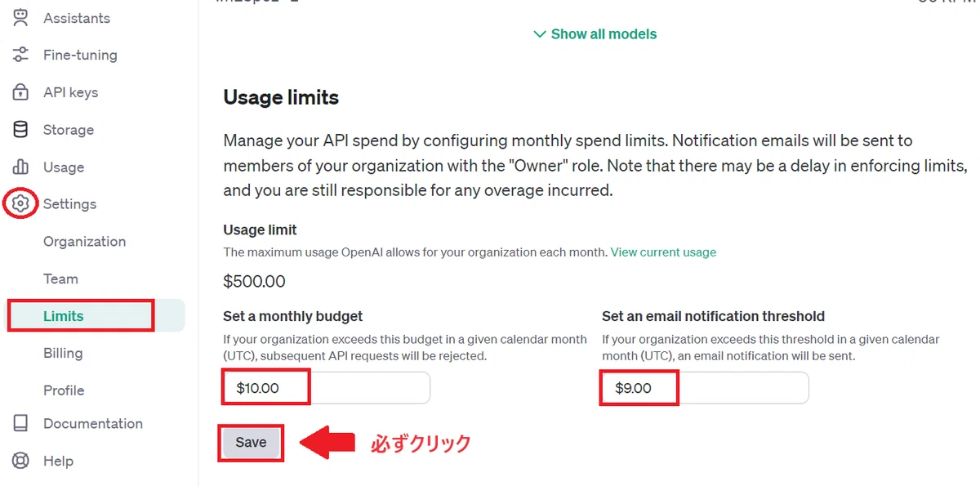Click the Fine-tuning sliders icon
This screenshot has width=980, height=486.
pos(20,55)
